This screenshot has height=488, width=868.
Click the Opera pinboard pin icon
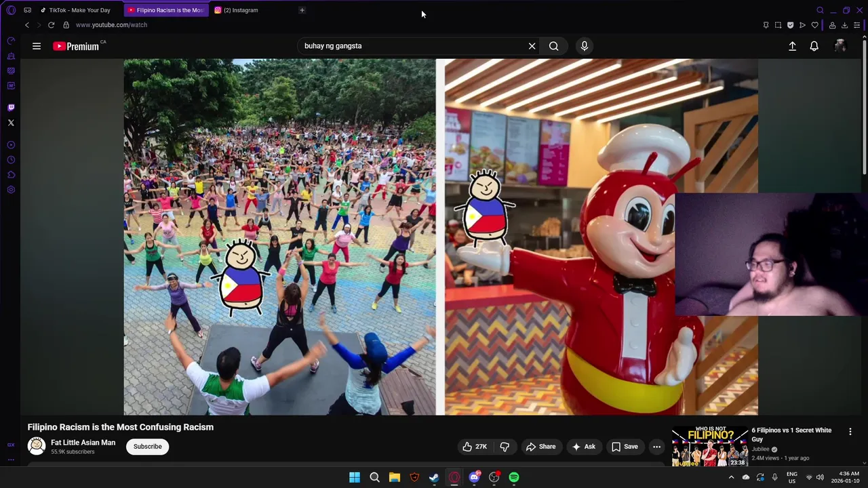[766, 25]
